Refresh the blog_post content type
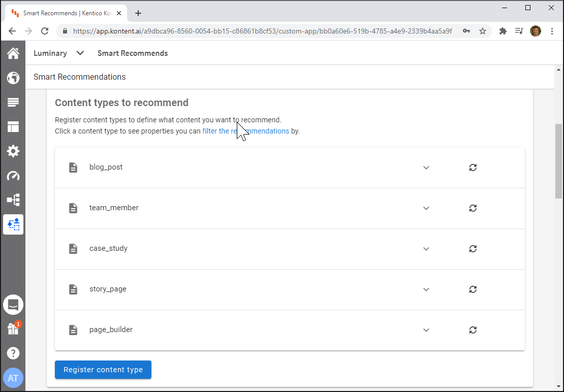The width and height of the screenshot is (564, 392). click(x=473, y=167)
